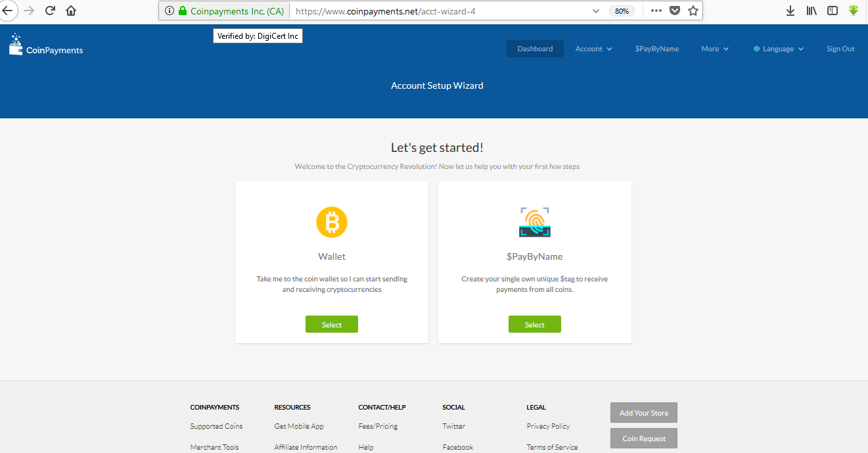The image size is (868, 453).
Task: Click the green secure padlock icon
Action: (183, 11)
